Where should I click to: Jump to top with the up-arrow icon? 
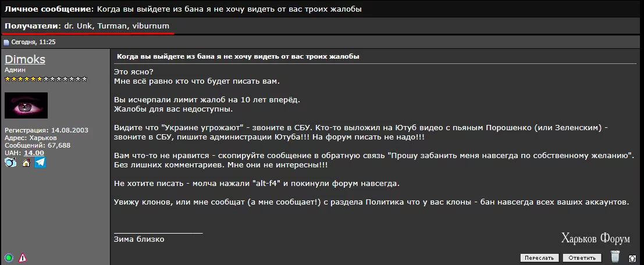coord(632,258)
